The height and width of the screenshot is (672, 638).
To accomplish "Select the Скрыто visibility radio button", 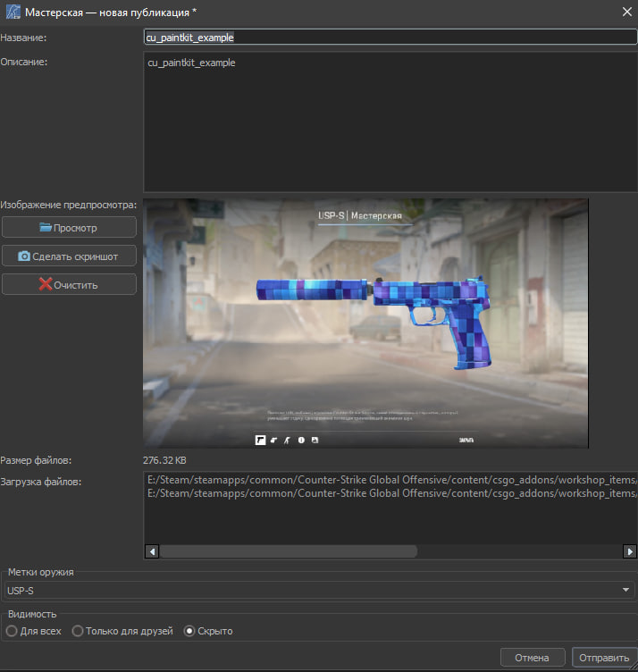I will tap(208, 631).
